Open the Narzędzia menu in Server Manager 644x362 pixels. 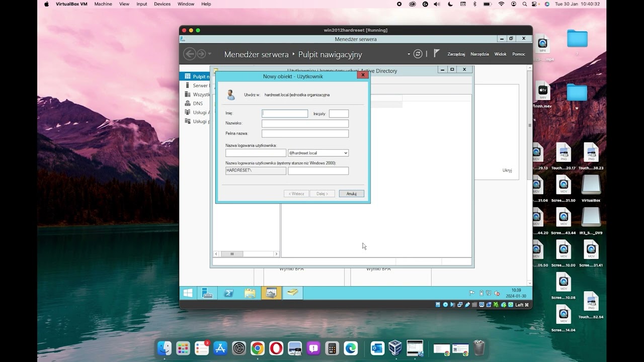point(479,54)
